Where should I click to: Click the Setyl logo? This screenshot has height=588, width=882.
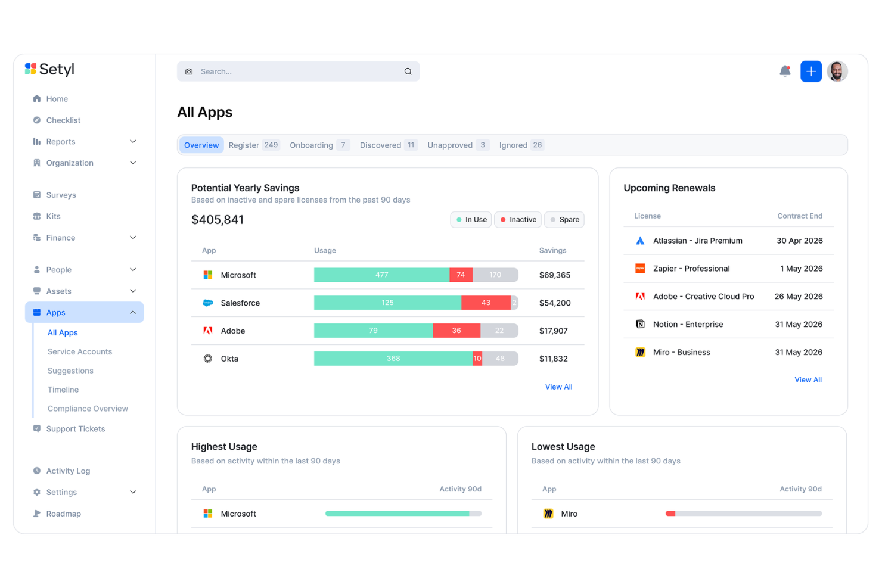(x=49, y=69)
